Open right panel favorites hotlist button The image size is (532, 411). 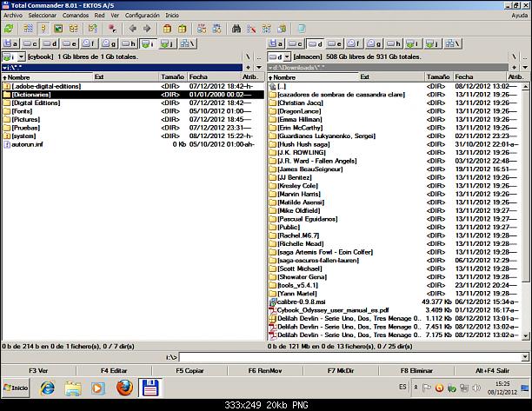[x=514, y=67]
